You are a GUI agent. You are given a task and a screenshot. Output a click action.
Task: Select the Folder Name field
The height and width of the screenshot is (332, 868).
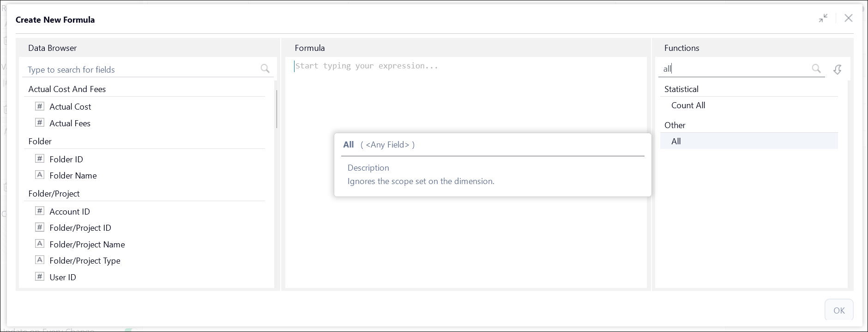pos(73,176)
